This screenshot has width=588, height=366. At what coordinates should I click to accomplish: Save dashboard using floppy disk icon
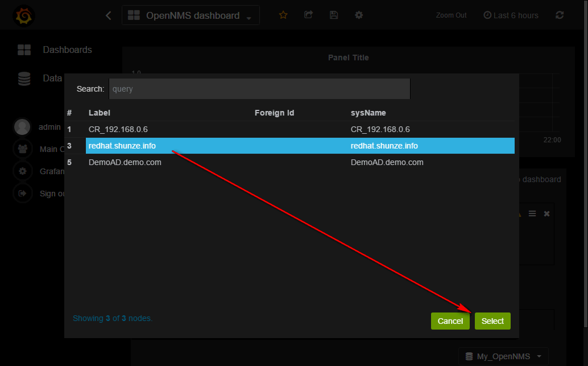click(x=334, y=15)
